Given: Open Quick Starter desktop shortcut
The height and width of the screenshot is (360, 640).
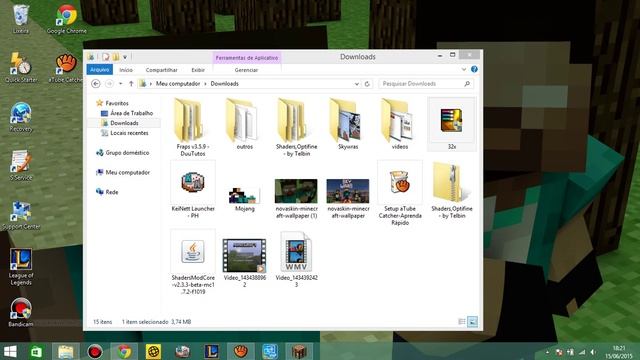Looking at the screenshot, I should tap(20, 68).
